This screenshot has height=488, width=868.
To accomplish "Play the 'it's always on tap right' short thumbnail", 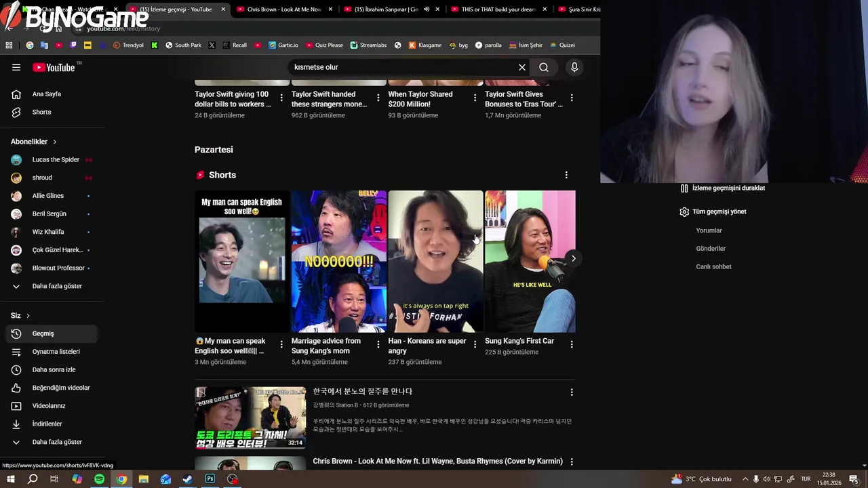I will pyautogui.click(x=435, y=262).
